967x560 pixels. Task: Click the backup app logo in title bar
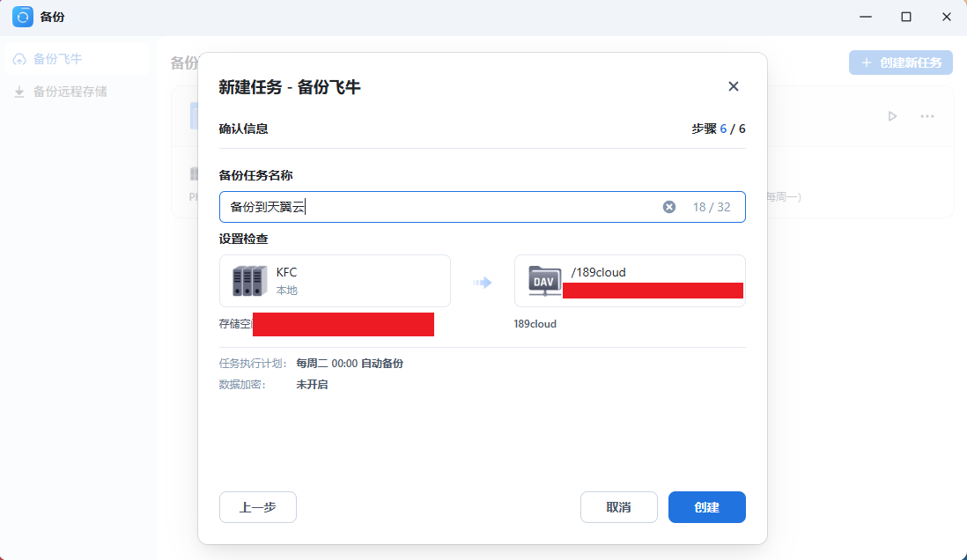tap(23, 17)
